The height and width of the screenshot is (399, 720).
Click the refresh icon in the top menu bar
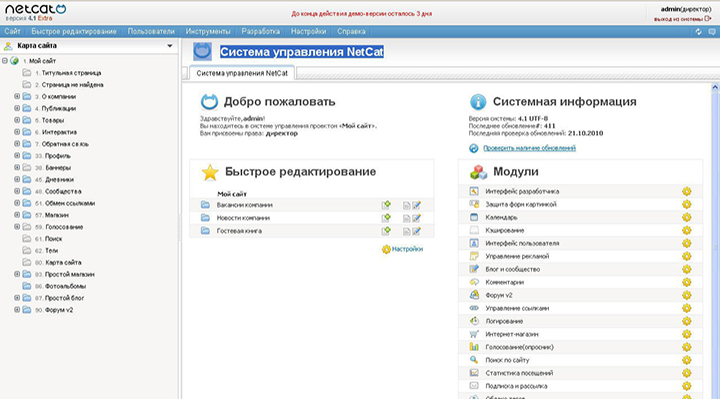point(698,32)
